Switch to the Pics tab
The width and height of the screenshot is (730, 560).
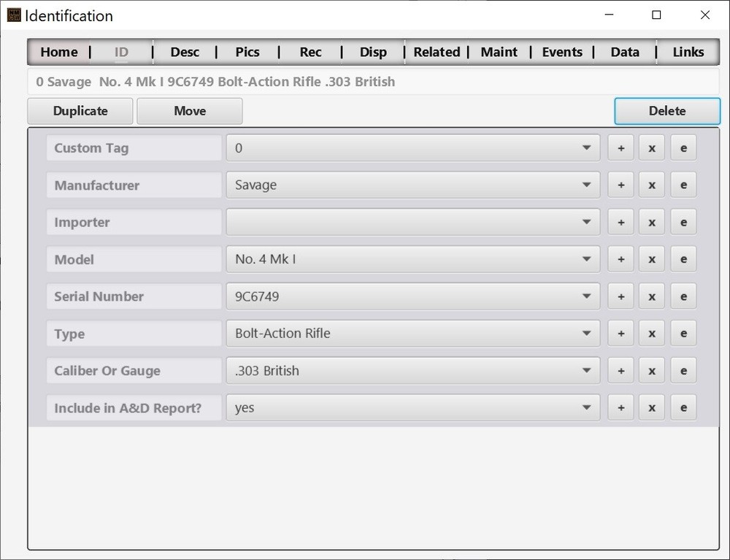(x=247, y=52)
